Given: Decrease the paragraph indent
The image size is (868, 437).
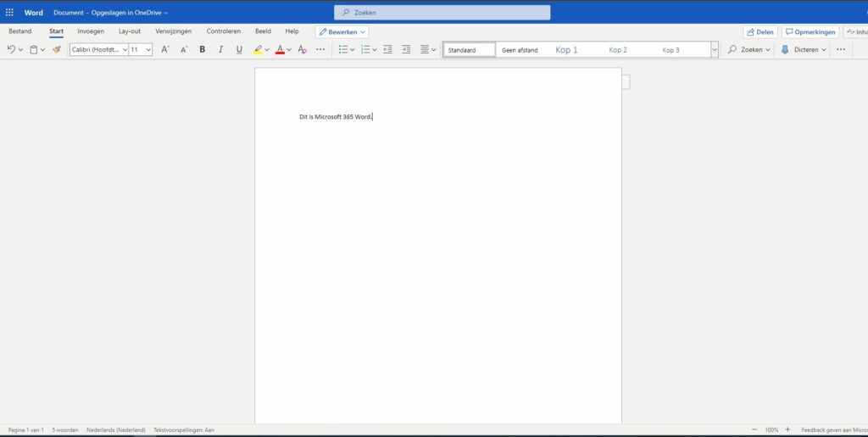Looking at the screenshot, I should (x=387, y=50).
